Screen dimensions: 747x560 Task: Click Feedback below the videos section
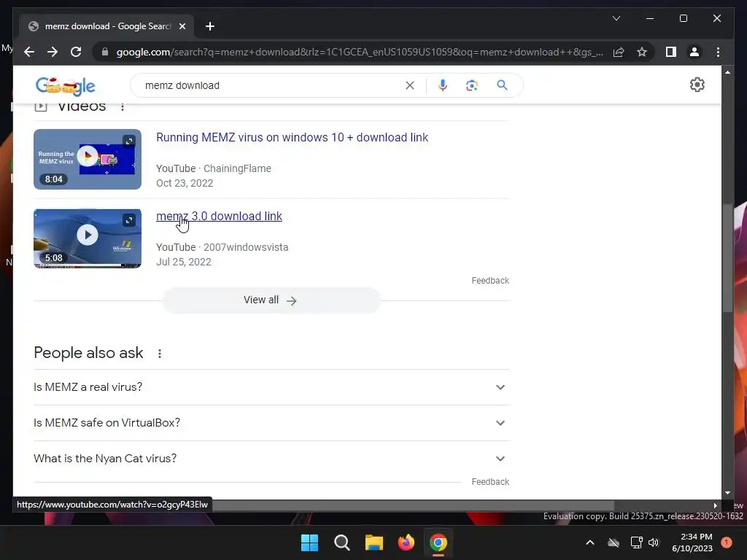(490, 281)
